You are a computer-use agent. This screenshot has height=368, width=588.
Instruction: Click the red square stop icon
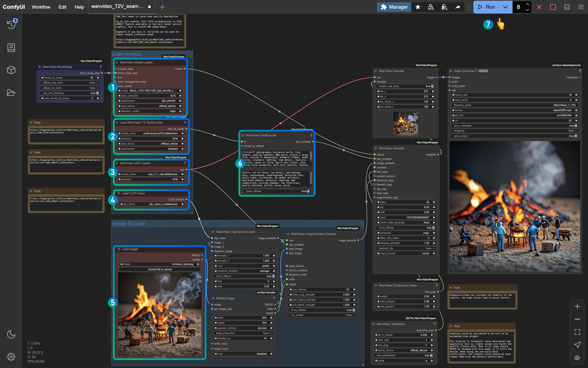(x=553, y=7)
